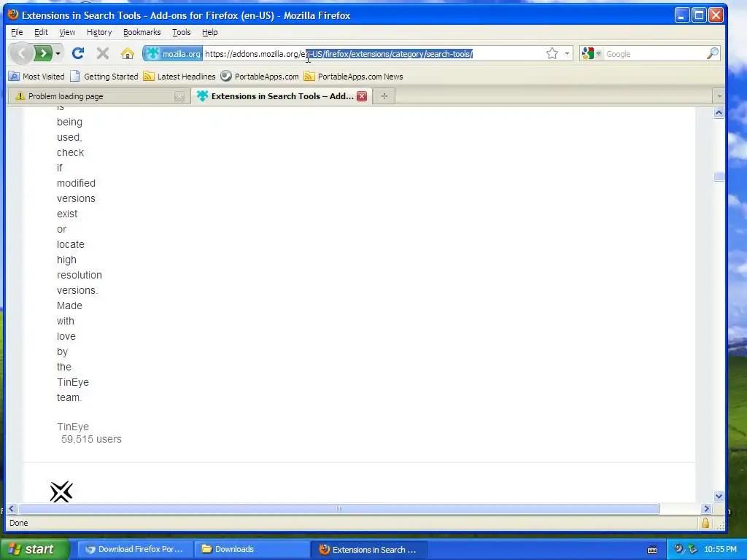Open the list all tabs dropdown
The image size is (747, 560).
[719, 96]
